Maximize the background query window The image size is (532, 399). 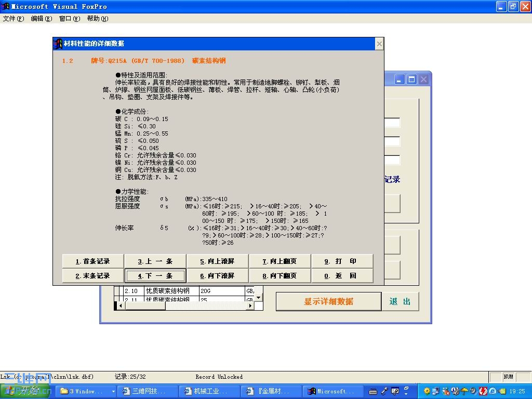pyautogui.click(x=411, y=79)
